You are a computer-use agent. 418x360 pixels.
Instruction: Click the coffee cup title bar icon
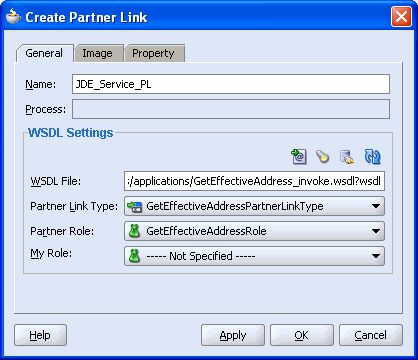coord(13,17)
